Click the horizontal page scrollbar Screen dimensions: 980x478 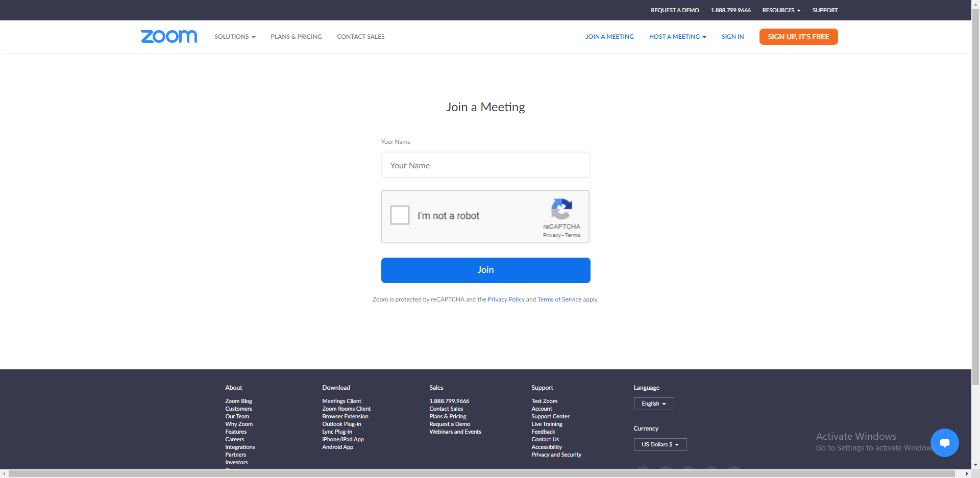[x=482, y=474]
